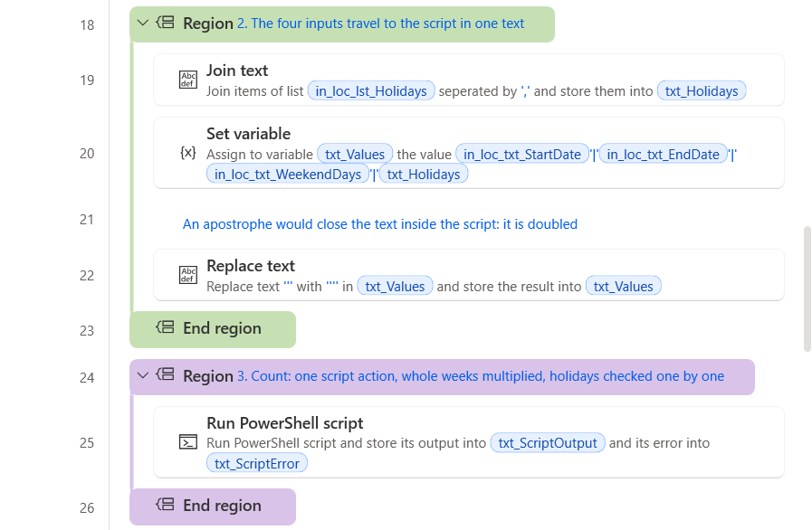Select the apostrophe comment on line 21

point(380,224)
